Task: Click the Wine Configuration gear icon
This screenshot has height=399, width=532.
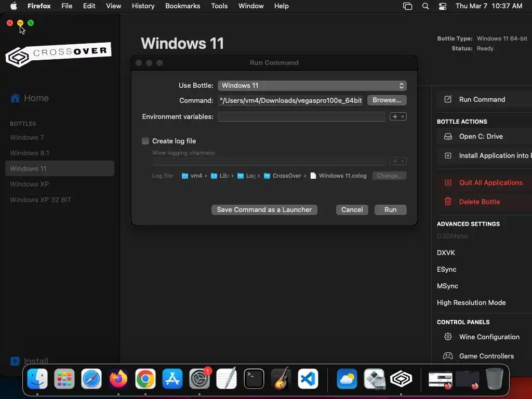Action: (x=448, y=337)
